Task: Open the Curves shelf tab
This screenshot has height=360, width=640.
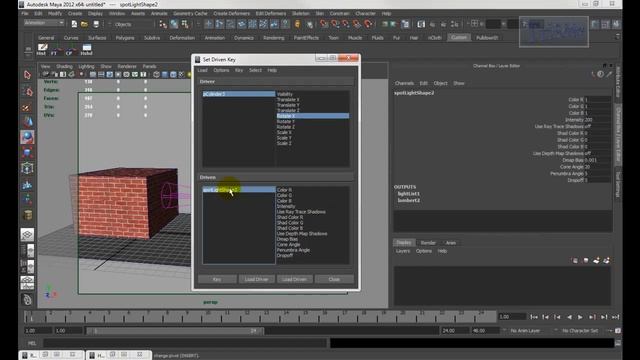Action: 71,38
